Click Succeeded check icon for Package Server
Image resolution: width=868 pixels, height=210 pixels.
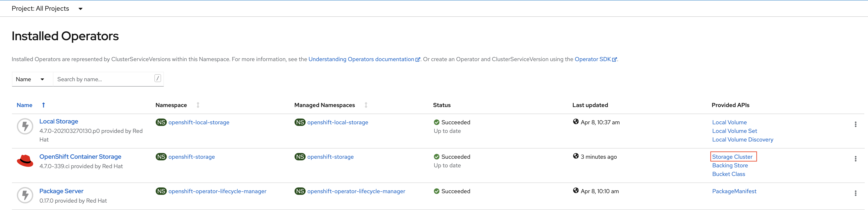(x=437, y=191)
